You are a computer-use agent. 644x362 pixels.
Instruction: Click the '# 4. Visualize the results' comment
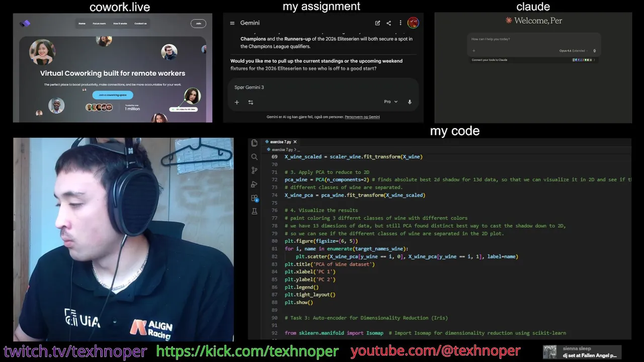coord(321,210)
